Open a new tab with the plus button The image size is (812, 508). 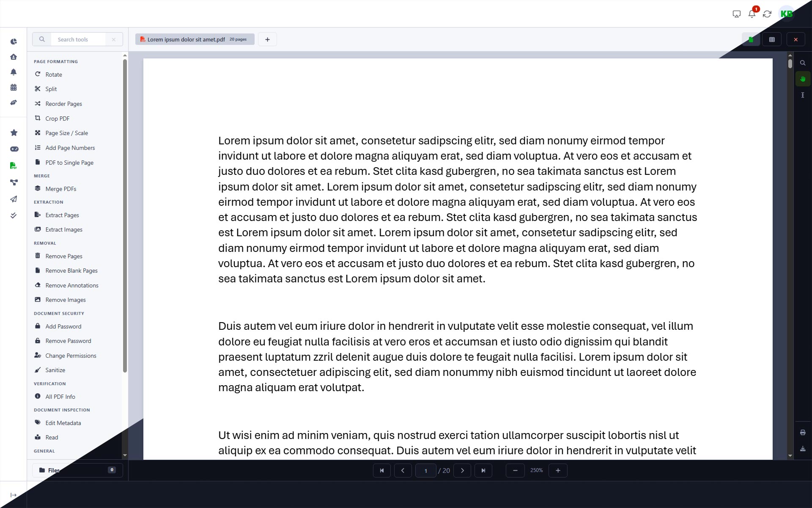pyautogui.click(x=267, y=39)
